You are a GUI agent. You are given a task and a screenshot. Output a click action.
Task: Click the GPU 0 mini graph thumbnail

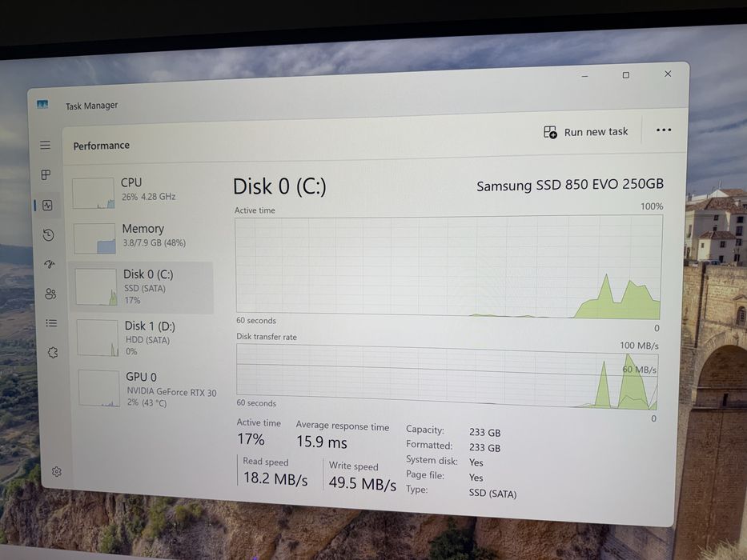coord(99,388)
